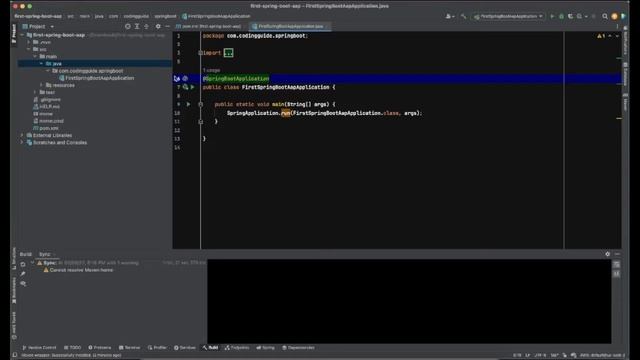Collapse the first-spring-boot-aap root node
Viewport: 640px width, 360px height.
click(22, 35)
